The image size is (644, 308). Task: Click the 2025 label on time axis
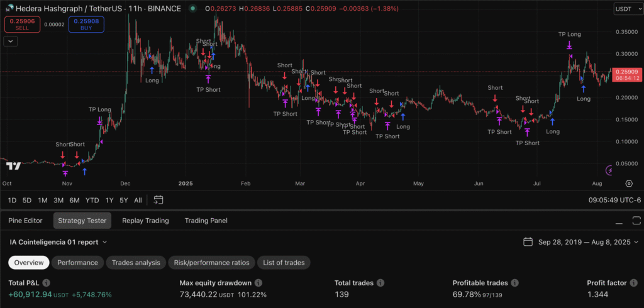pyautogui.click(x=187, y=183)
